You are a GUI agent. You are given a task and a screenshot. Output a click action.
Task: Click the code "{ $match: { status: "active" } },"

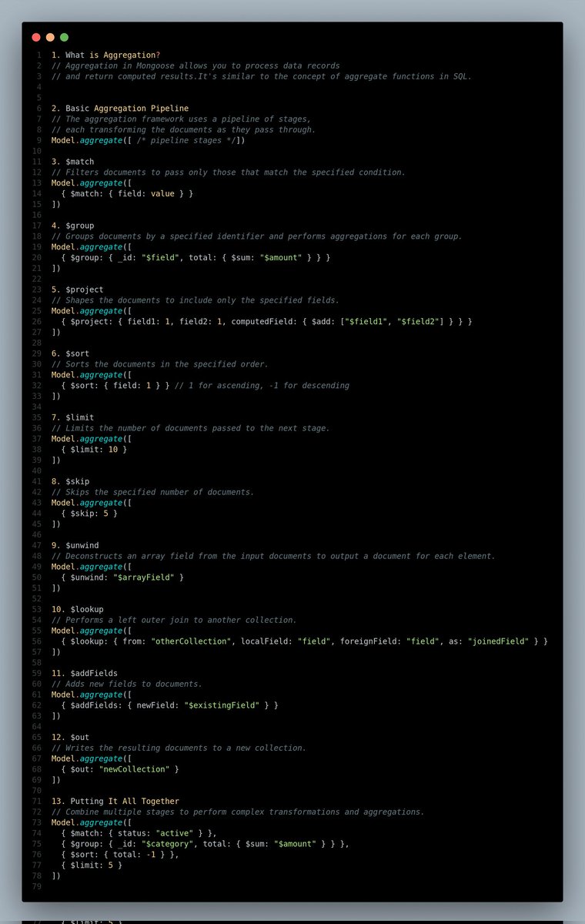(x=139, y=833)
